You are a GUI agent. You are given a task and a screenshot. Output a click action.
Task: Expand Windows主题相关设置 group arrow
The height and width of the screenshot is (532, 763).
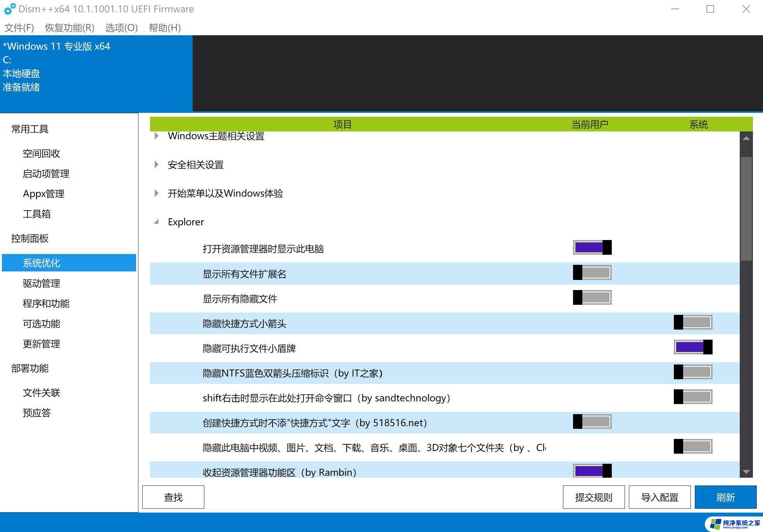point(156,136)
